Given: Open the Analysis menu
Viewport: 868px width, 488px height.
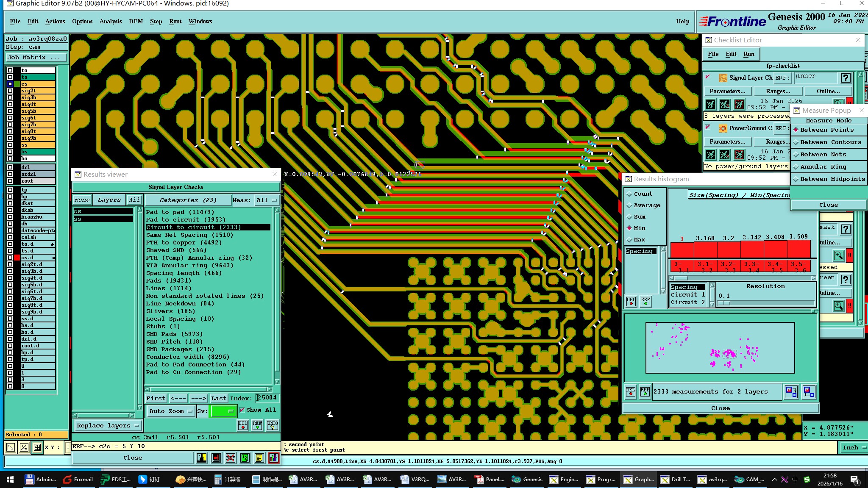Looking at the screenshot, I should click(110, 21).
